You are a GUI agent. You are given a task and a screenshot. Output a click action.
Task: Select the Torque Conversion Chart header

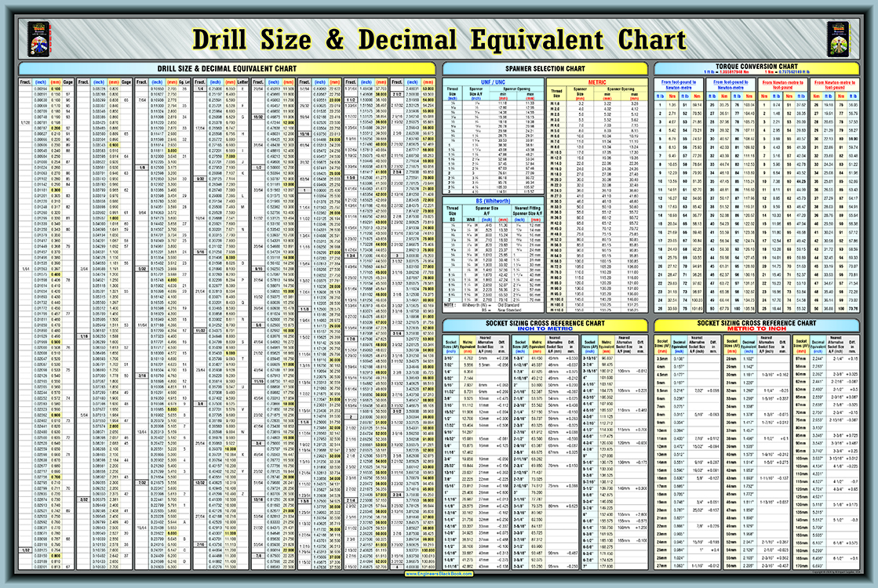click(757, 66)
